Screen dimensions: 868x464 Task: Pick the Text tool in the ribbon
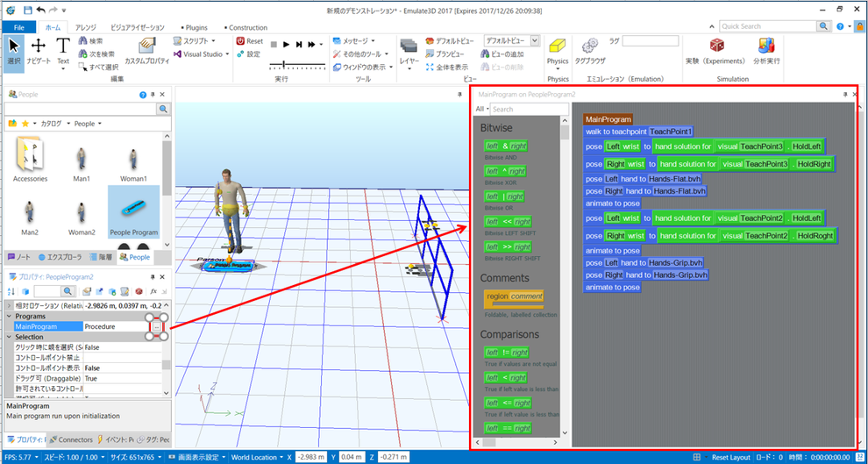[64, 54]
